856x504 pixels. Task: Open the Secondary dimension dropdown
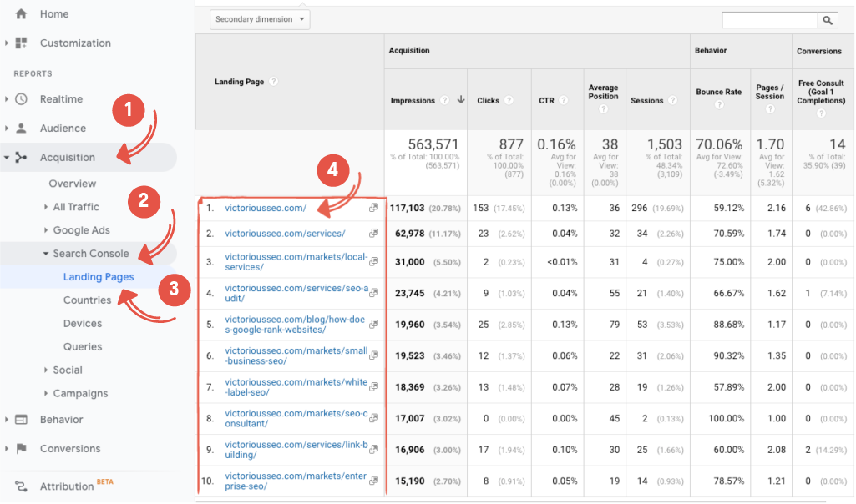pyautogui.click(x=261, y=19)
